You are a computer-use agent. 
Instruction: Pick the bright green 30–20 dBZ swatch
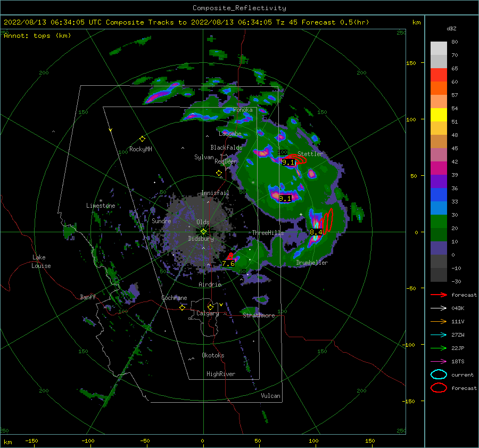click(x=439, y=222)
